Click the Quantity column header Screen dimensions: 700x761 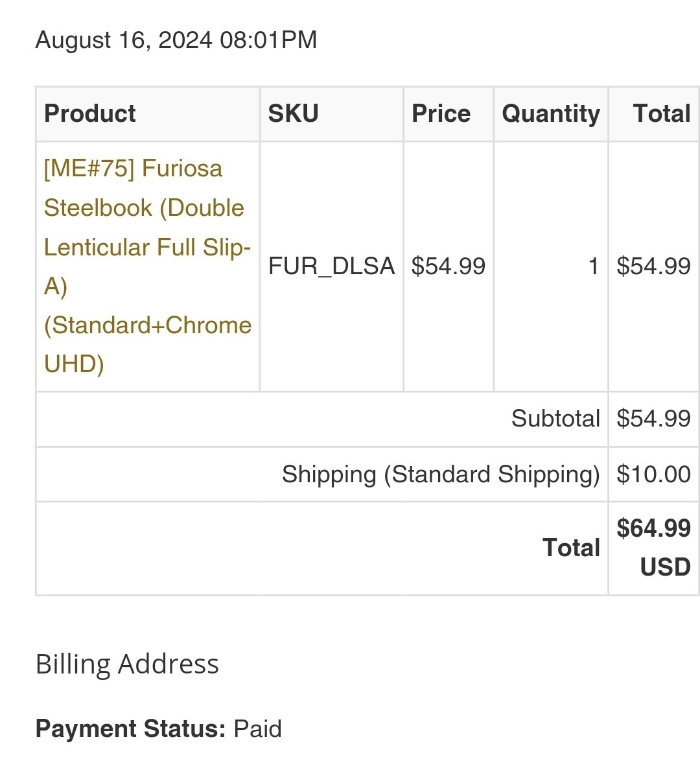point(550,113)
